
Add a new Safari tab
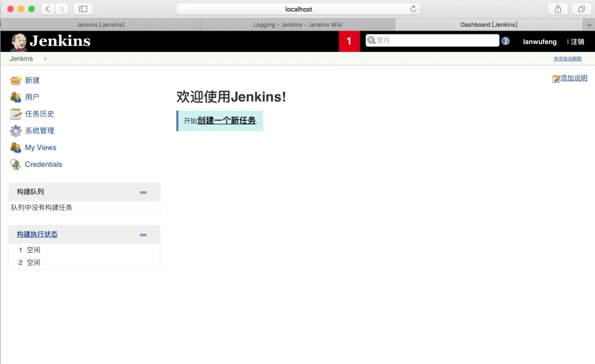[x=589, y=24]
